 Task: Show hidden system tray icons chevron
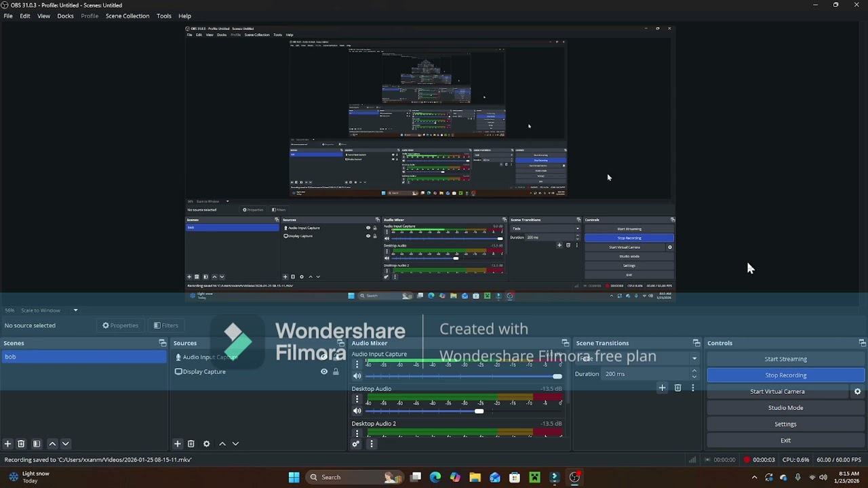point(754,477)
